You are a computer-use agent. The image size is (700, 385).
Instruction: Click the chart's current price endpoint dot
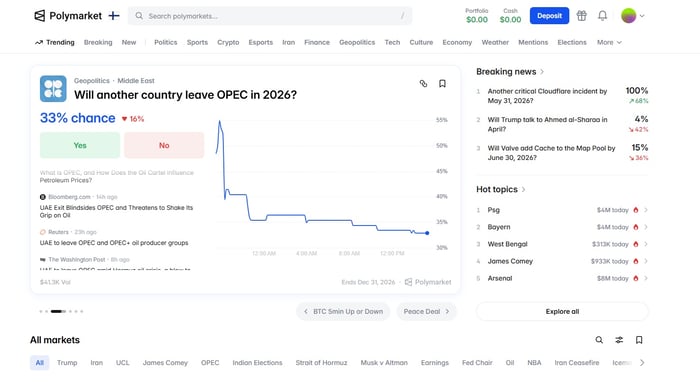point(427,233)
